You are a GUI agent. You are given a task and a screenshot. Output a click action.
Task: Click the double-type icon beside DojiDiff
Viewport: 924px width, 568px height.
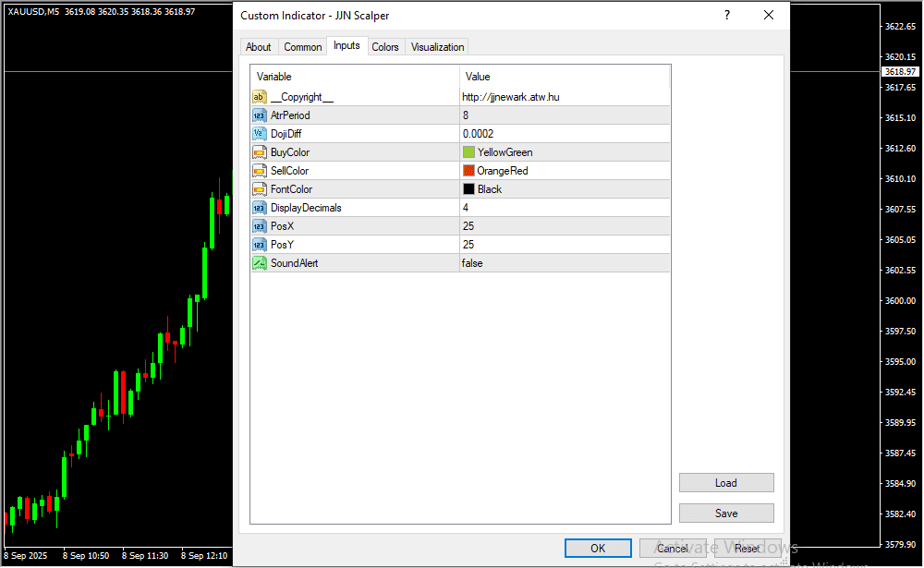260,134
